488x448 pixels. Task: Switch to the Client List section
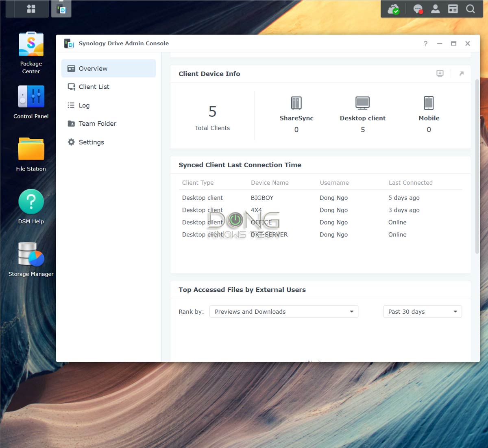pyautogui.click(x=94, y=87)
